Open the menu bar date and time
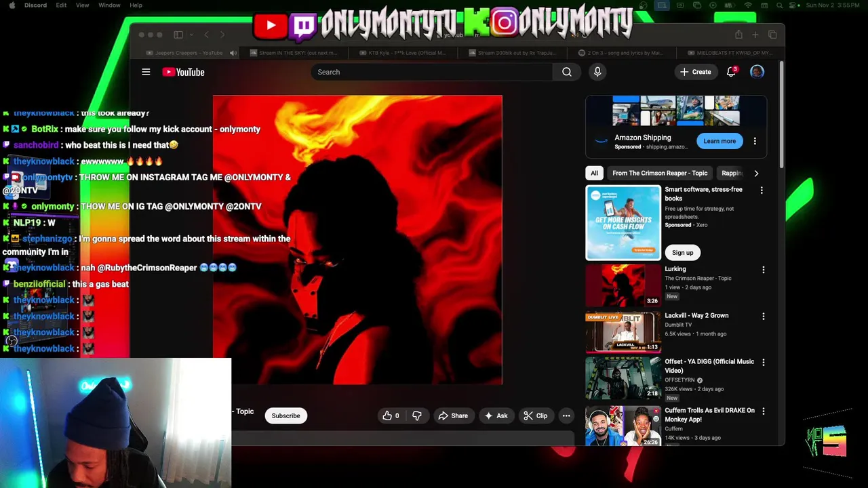The height and width of the screenshot is (488, 868). click(831, 5)
